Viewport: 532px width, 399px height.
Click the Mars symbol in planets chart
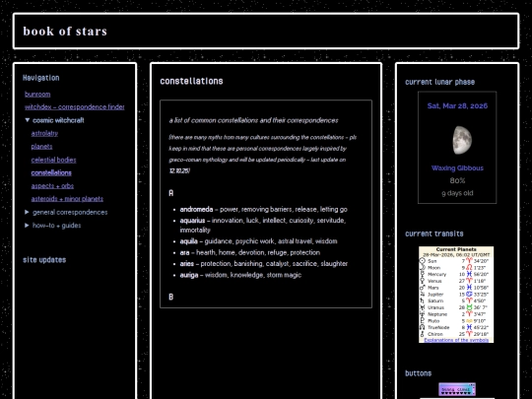pyautogui.click(x=423, y=288)
